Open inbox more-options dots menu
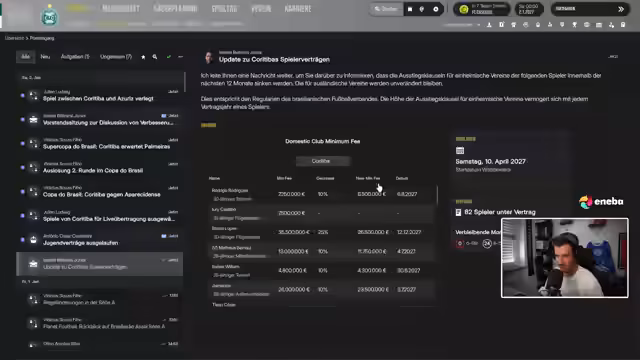The height and width of the screenshot is (360, 640). click(x=180, y=57)
